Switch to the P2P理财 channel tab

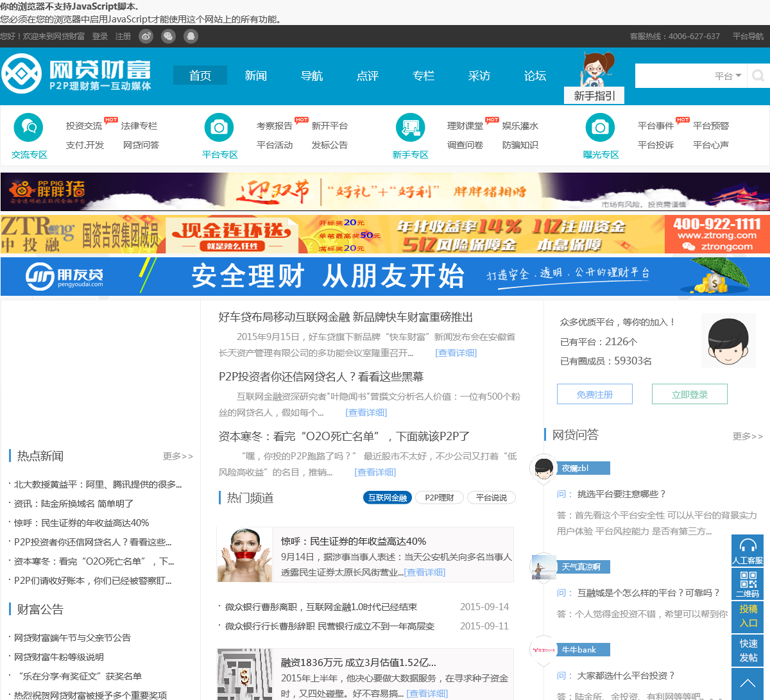tap(440, 497)
